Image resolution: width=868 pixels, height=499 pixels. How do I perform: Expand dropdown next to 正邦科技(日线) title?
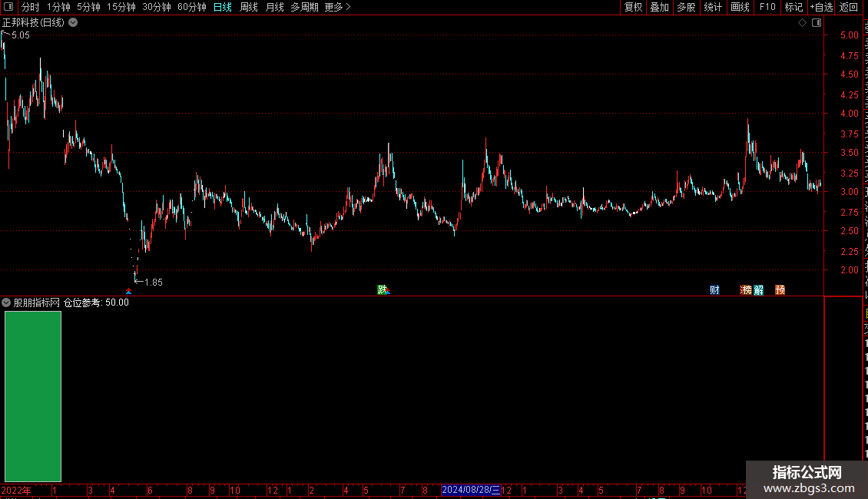point(73,23)
